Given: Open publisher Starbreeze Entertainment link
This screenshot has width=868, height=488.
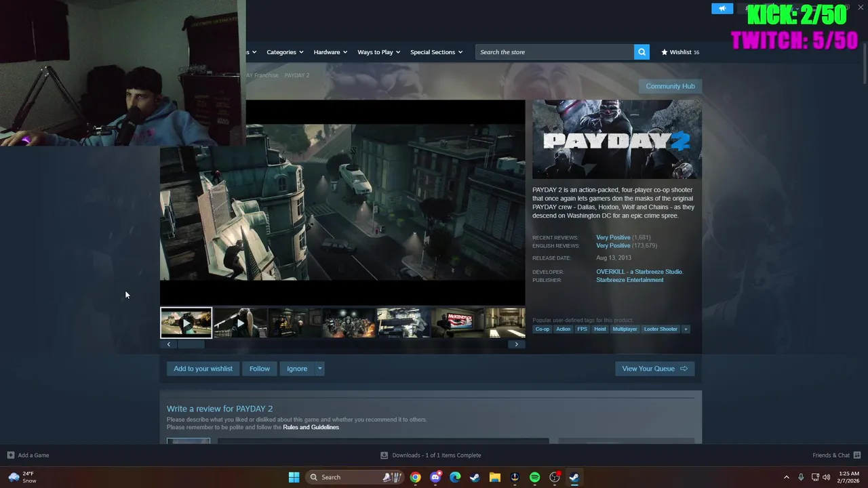Looking at the screenshot, I should coord(630,280).
